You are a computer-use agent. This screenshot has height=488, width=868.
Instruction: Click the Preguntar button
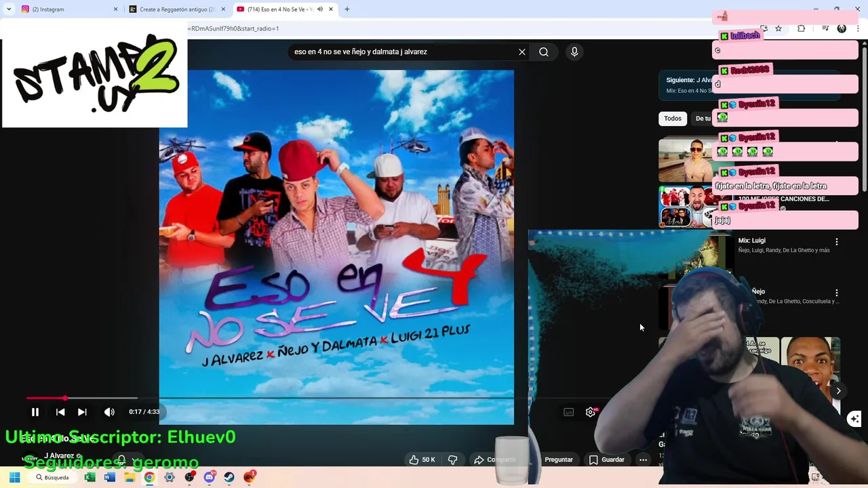(558, 460)
